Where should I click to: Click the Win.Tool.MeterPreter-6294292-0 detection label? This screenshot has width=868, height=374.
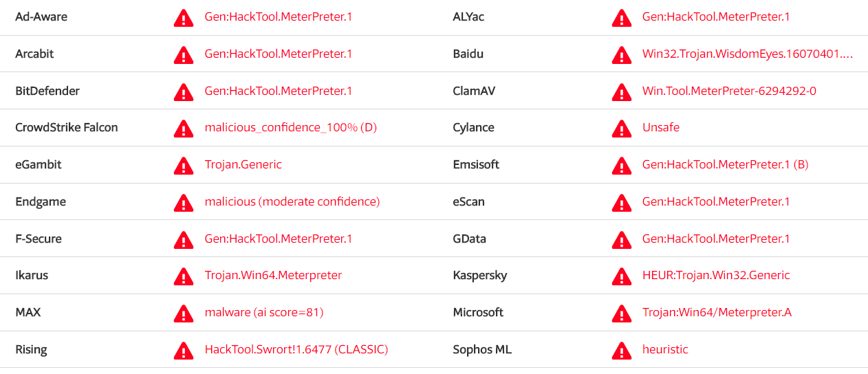[729, 91]
